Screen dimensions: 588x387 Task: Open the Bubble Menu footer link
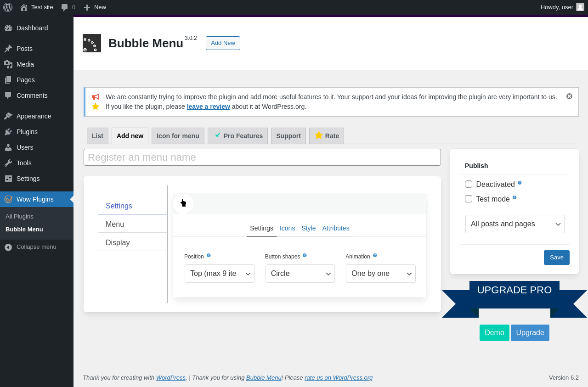pyautogui.click(x=264, y=378)
